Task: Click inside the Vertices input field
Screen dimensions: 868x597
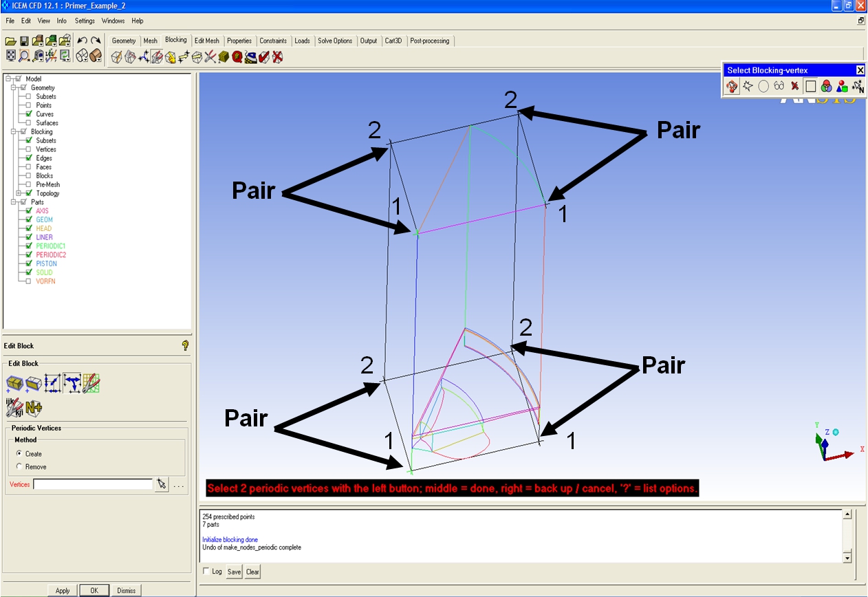Action: point(92,484)
